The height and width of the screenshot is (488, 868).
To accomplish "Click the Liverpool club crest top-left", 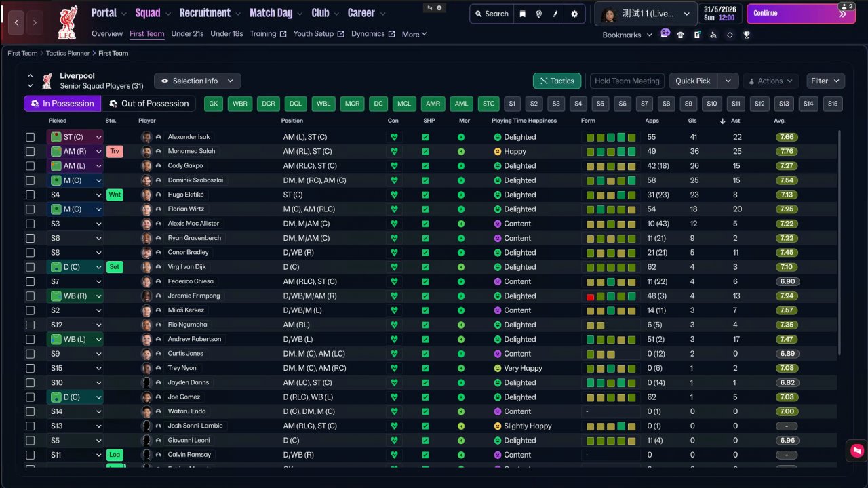I will coord(67,22).
